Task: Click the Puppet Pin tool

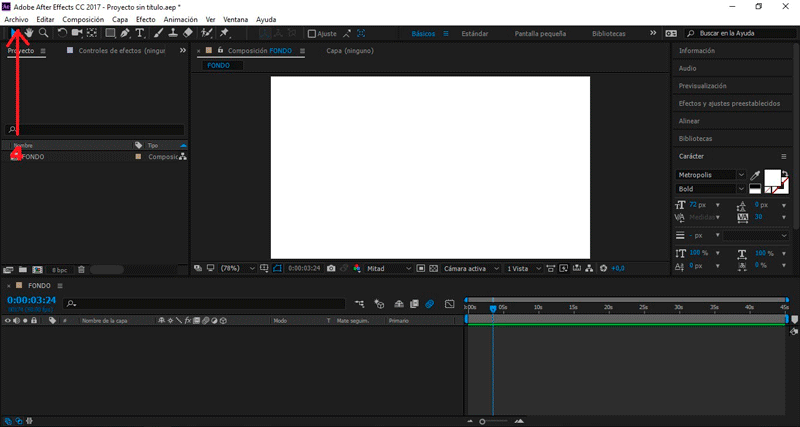Action: pos(224,33)
